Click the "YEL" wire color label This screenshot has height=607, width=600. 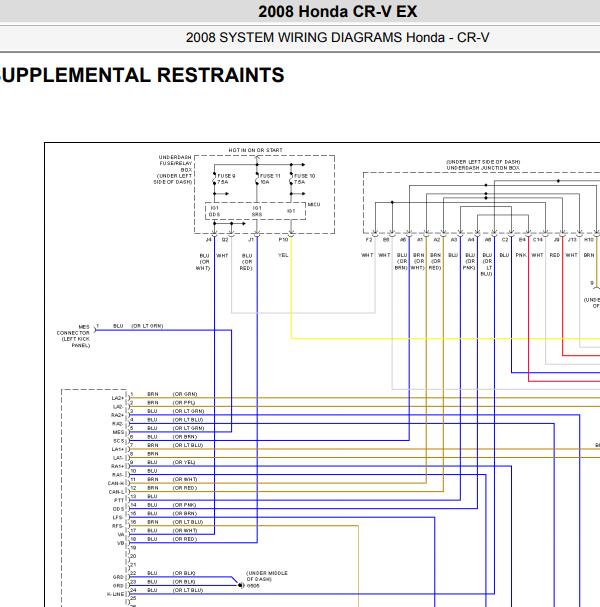tap(283, 255)
